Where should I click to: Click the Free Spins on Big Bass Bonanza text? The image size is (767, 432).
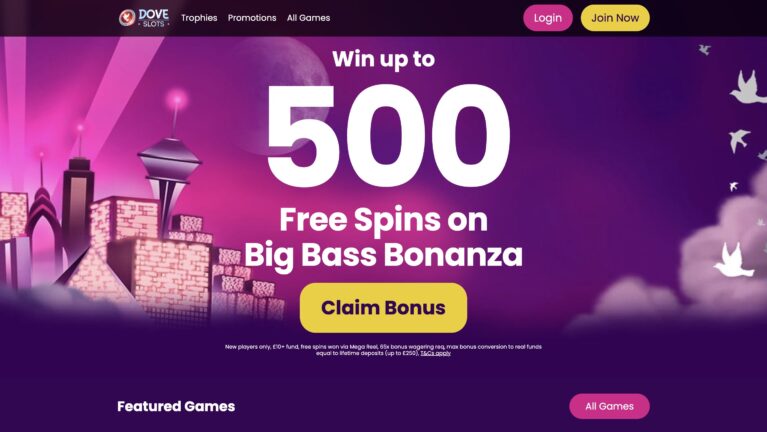(x=383, y=237)
